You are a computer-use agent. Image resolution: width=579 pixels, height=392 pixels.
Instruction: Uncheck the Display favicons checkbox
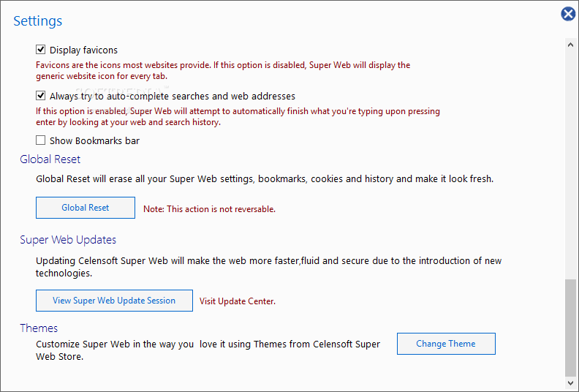coord(41,50)
